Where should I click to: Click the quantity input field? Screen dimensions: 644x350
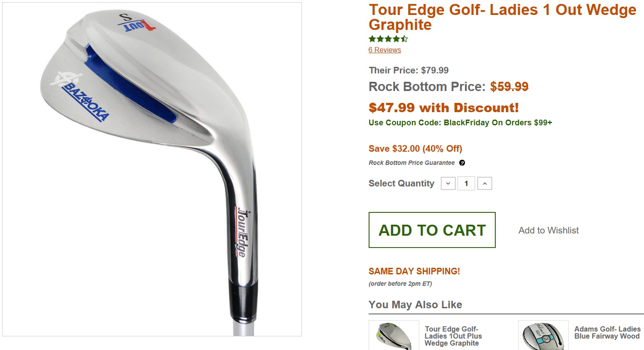point(466,183)
